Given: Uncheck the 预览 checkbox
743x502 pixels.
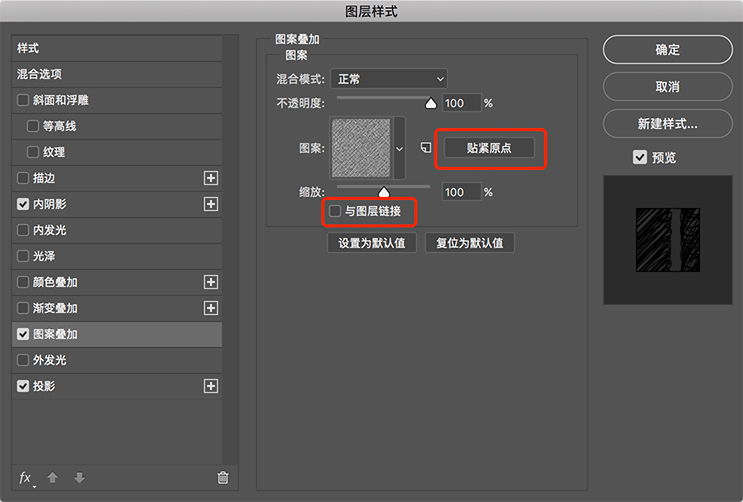Looking at the screenshot, I should [639, 157].
